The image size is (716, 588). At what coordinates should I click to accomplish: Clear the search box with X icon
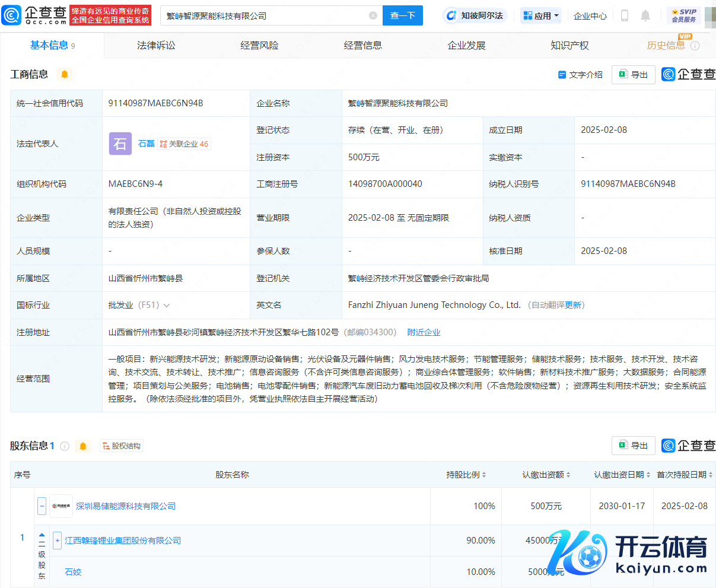(x=373, y=16)
